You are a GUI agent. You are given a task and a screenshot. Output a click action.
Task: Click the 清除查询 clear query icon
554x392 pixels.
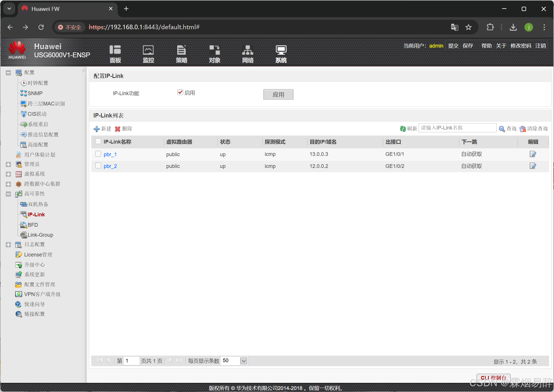coord(522,129)
